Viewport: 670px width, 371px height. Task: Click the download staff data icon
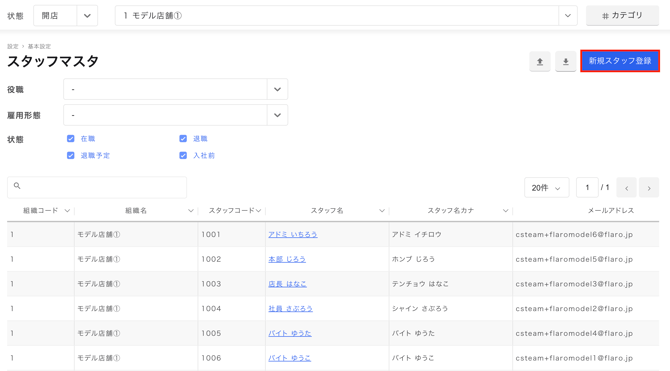565,62
